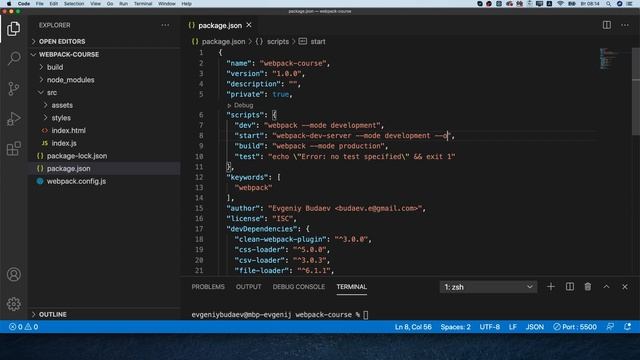Click the terminal prompt input line
This screenshot has width=640, height=360.
click(280, 315)
